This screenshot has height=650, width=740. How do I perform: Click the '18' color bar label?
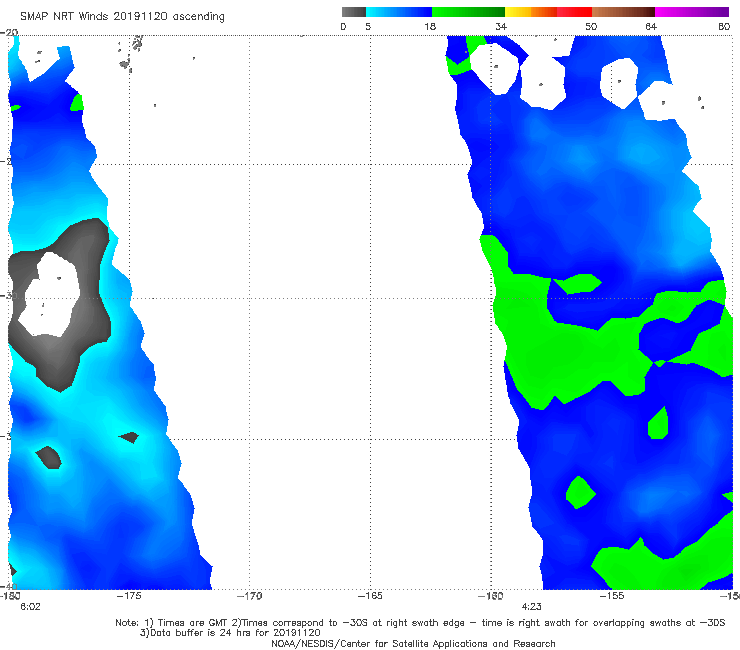(430, 26)
